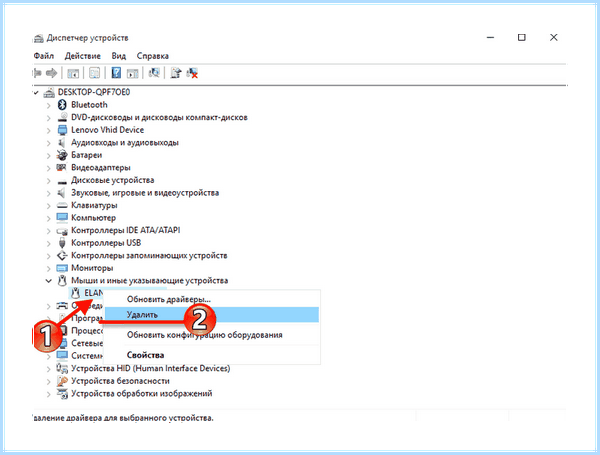The image size is (600, 455).
Task: Select the Контроллеры IDE ATA/ATAPI label
Action: click(x=126, y=230)
